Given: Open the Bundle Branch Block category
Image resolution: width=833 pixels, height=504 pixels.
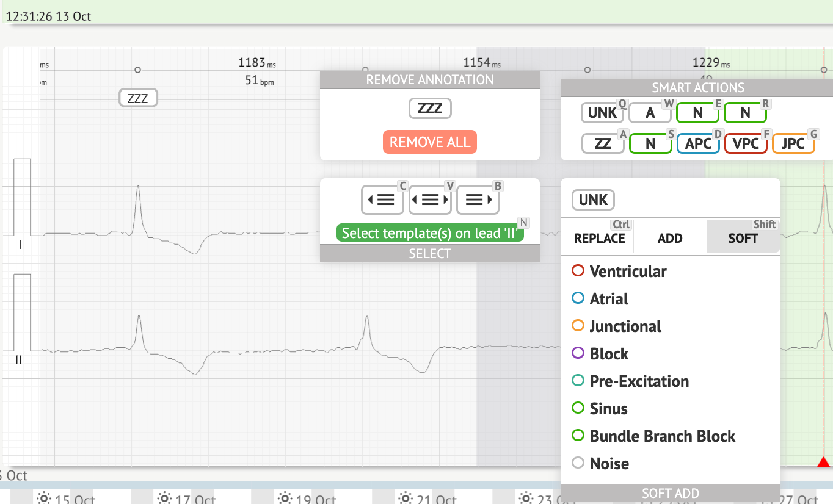Looking at the screenshot, I should tap(662, 436).
